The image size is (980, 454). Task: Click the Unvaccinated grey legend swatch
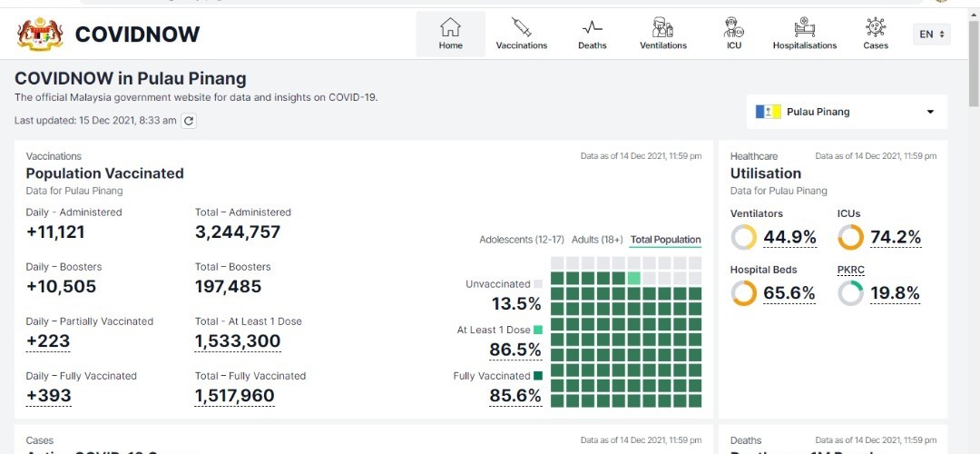pos(538,284)
